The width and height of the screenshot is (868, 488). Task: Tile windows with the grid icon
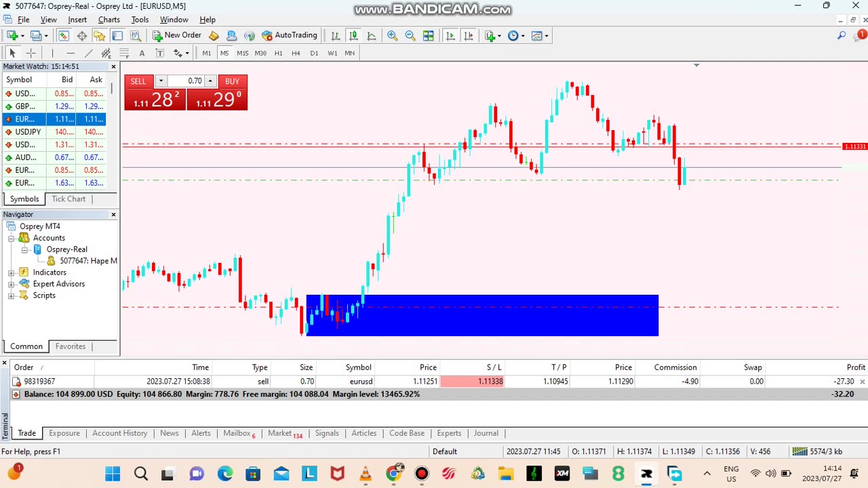(429, 35)
